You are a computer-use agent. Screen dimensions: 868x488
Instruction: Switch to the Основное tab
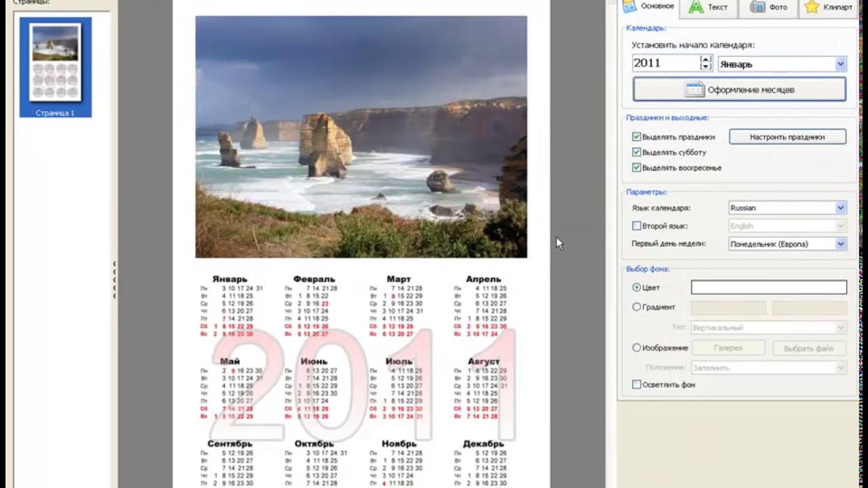pos(649,7)
